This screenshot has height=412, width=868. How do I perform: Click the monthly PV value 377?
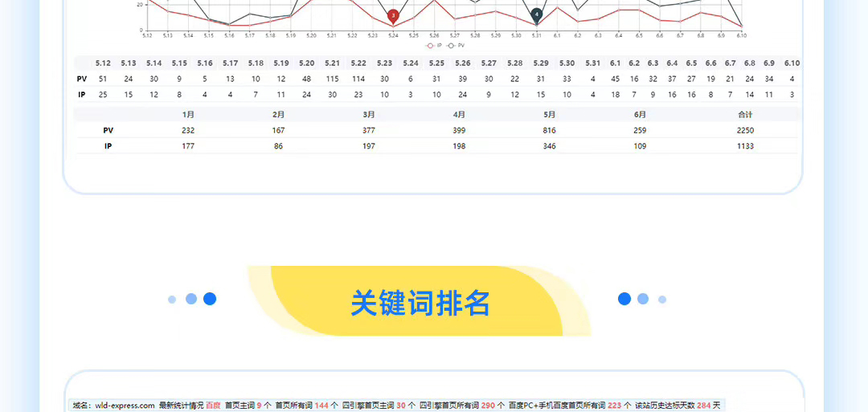coord(369,131)
